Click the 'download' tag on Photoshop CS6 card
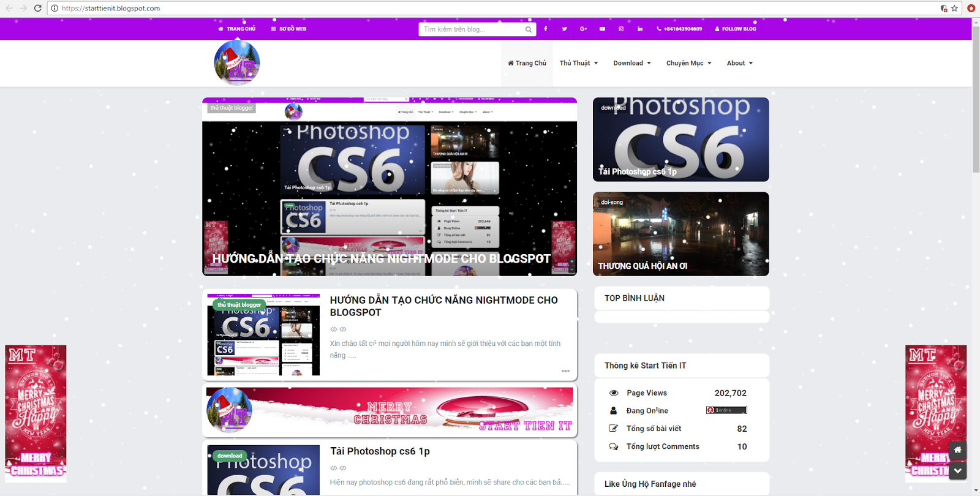 [613, 108]
